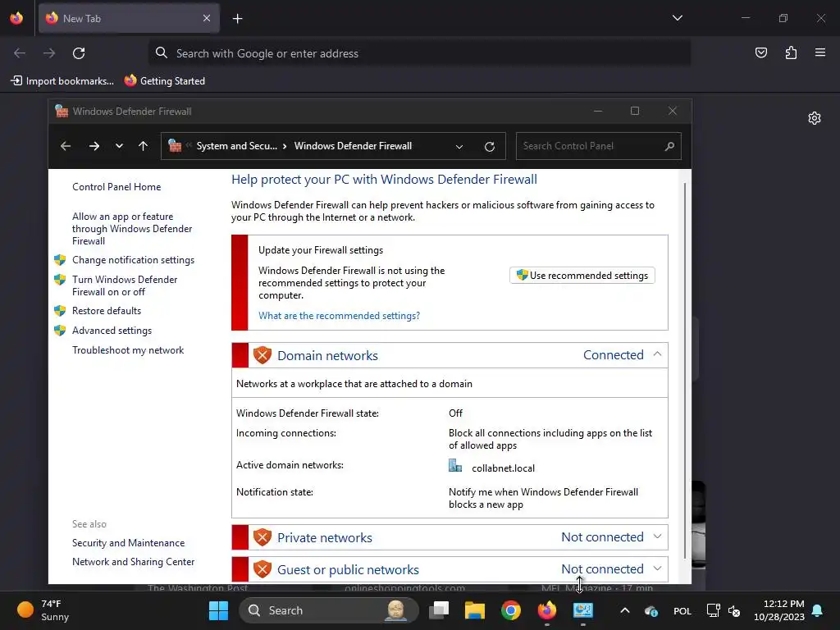
Task: Select the New Tab browser tab
Action: 129,18
